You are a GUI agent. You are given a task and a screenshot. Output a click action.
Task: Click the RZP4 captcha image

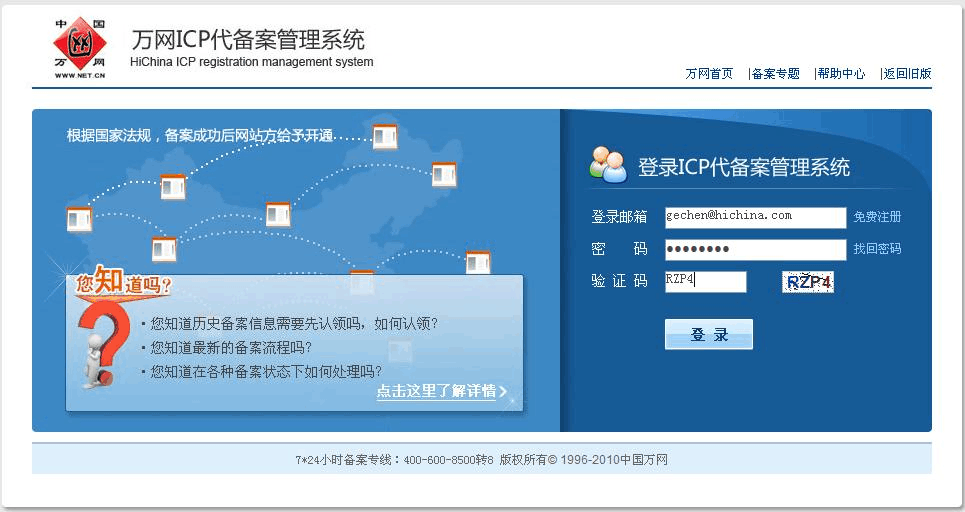[x=808, y=282]
